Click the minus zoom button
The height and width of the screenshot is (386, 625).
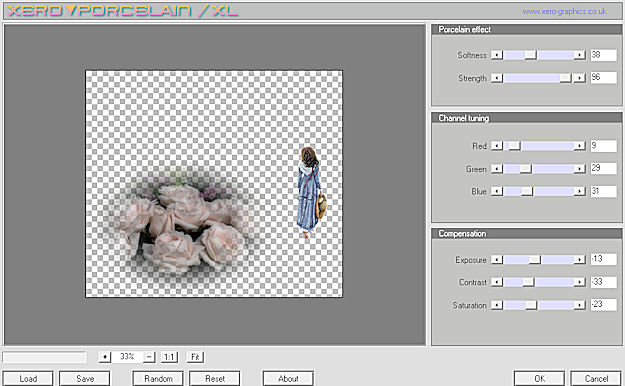tap(149, 356)
